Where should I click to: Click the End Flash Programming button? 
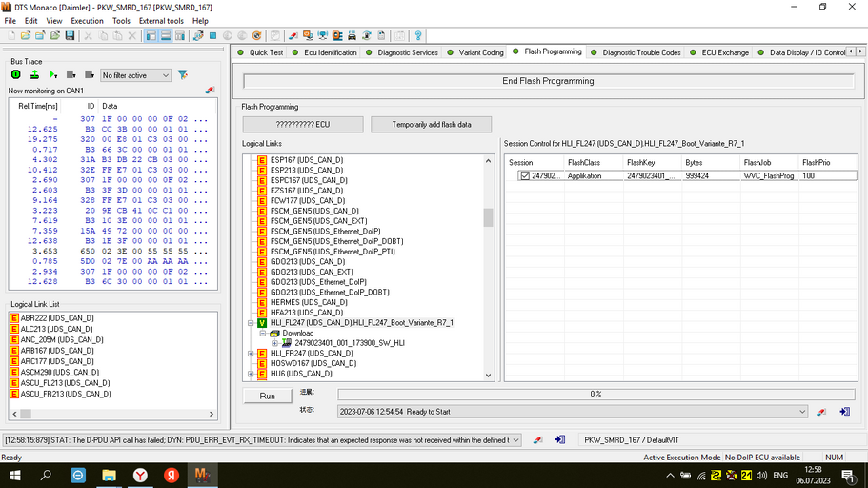click(x=548, y=81)
